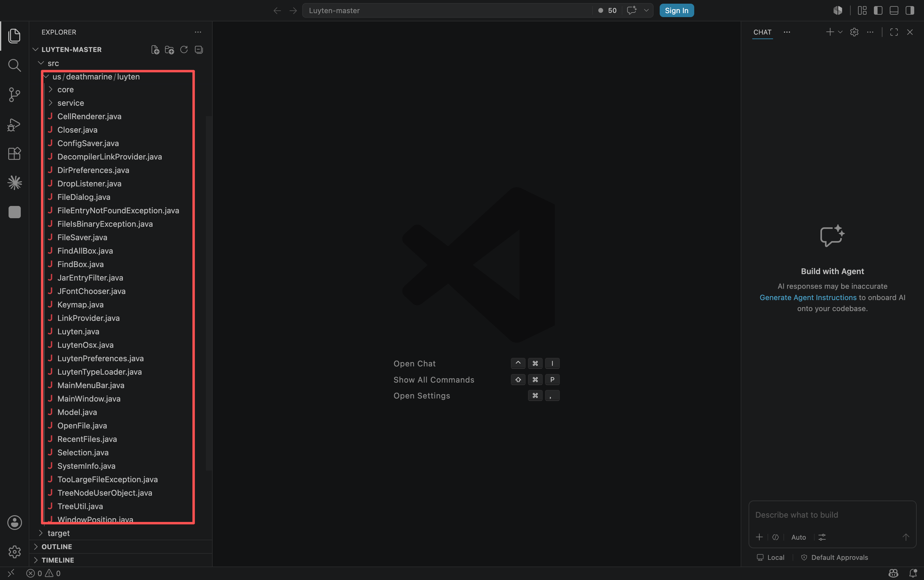
Task: Open the Source Control view
Action: pos(14,95)
